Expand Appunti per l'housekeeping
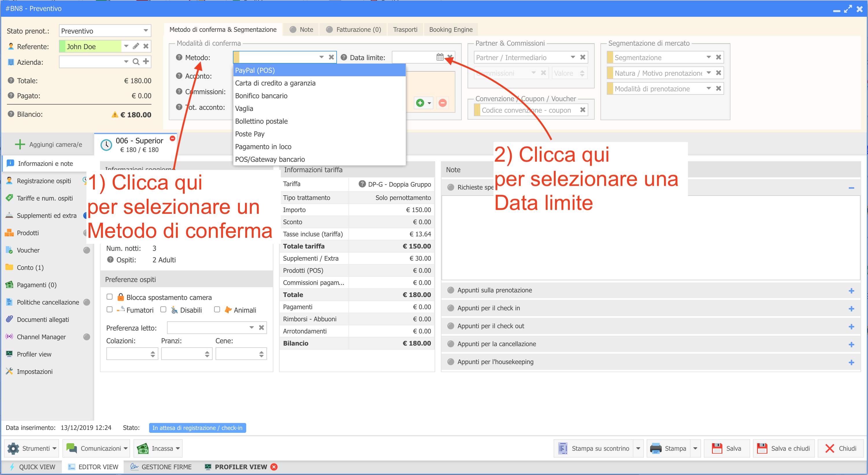This screenshot has width=868, height=475. coord(851,362)
